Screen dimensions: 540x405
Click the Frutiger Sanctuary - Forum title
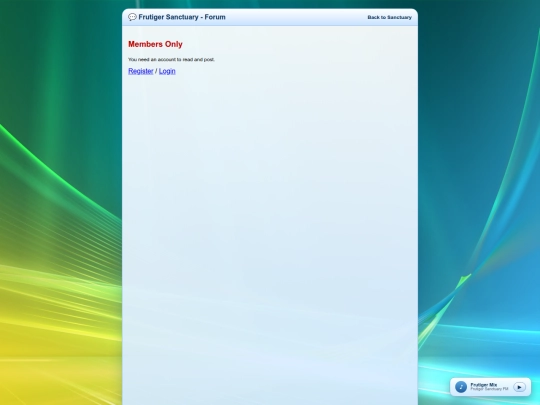pos(182,17)
